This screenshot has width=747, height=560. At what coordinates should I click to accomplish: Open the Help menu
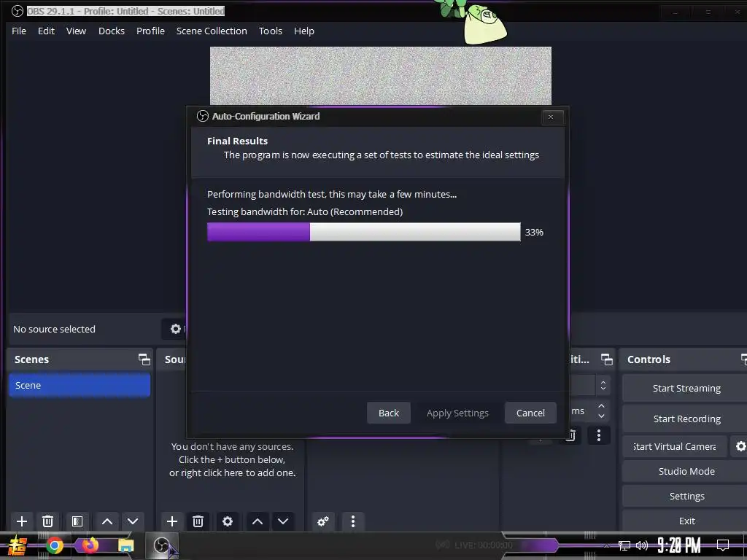304,31
